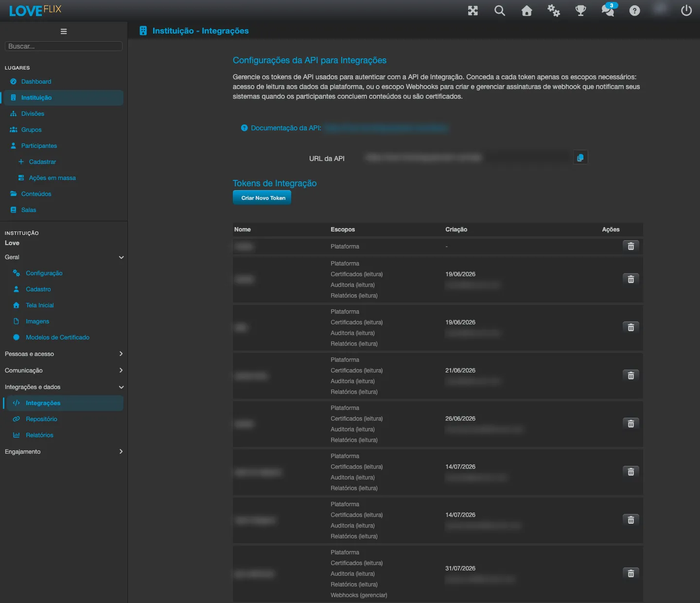Delete the token created on 26/06/2026
The width and height of the screenshot is (700, 603).
(x=631, y=424)
